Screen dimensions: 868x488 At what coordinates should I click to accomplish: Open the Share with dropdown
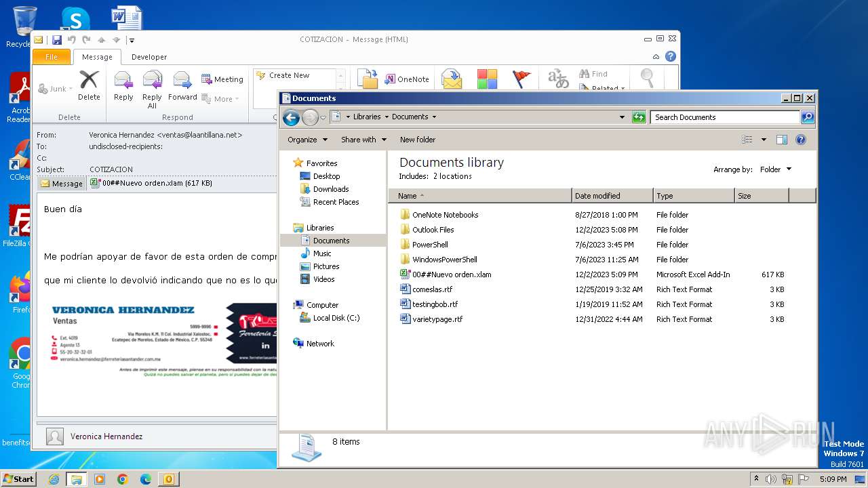pos(363,140)
